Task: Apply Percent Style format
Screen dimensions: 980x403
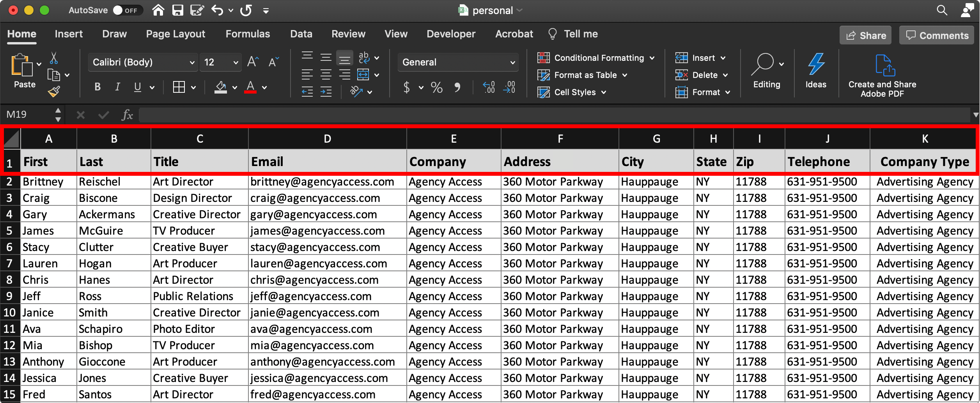Action: pos(437,87)
